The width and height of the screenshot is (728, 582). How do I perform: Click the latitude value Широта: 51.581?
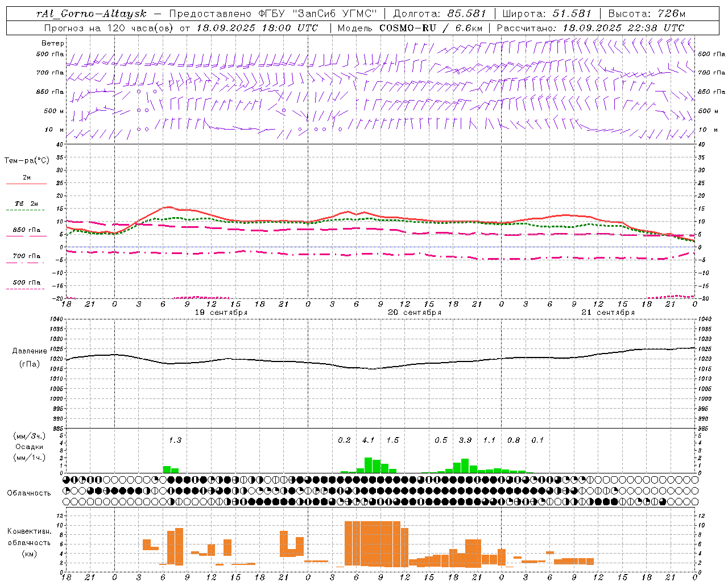[546, 14]
